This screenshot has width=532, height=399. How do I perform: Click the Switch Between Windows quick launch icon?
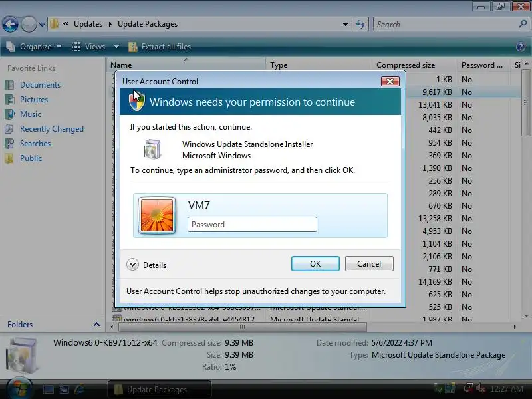coord(64,390)
